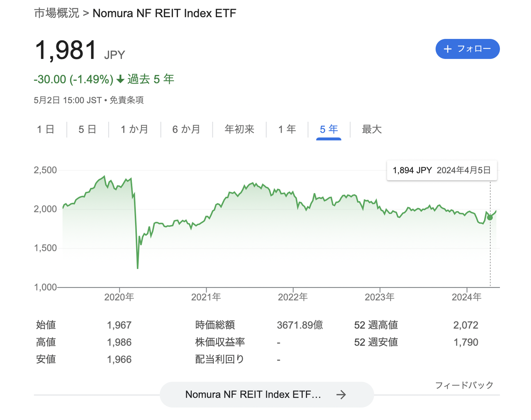Show the 最大 maximum range tab
The height and width of the screenshot is (420, 531).
[372, 129]
